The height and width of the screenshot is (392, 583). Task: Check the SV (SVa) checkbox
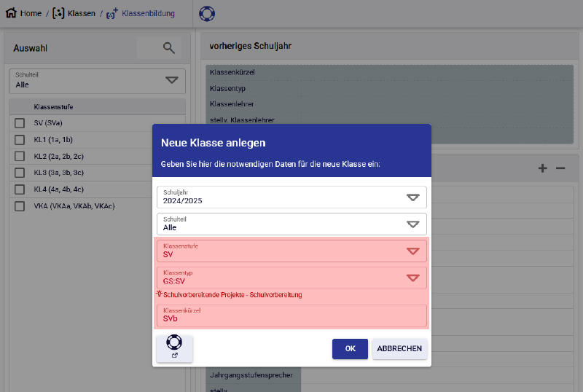pyautogui.click(x=20, y=122)
